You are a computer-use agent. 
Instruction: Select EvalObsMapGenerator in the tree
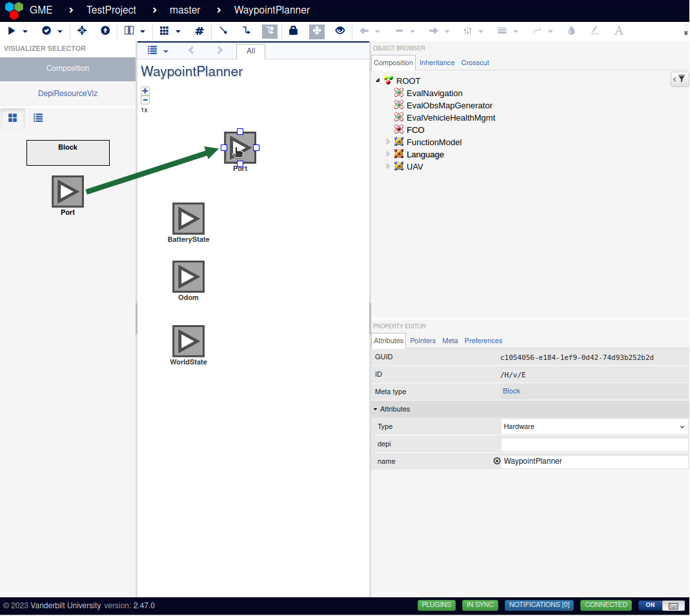[449, 106]
